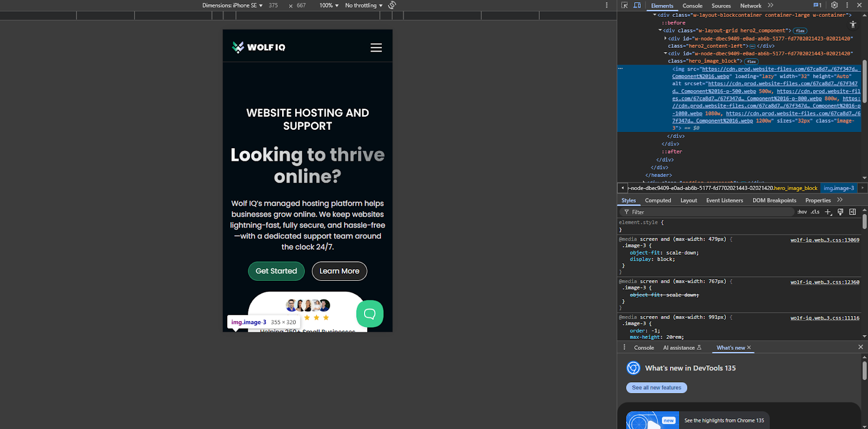Open wolf-iq.web_3.css:13069 source link
The width and height of the screenshot is (868, 429).
[825, 240]
